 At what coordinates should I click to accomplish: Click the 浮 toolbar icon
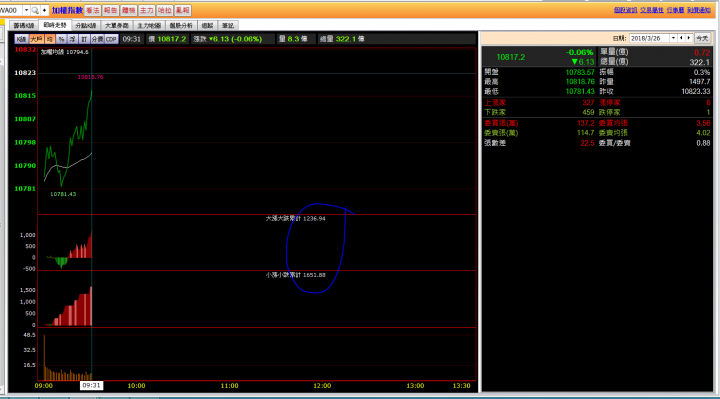(x=73, y=39)
